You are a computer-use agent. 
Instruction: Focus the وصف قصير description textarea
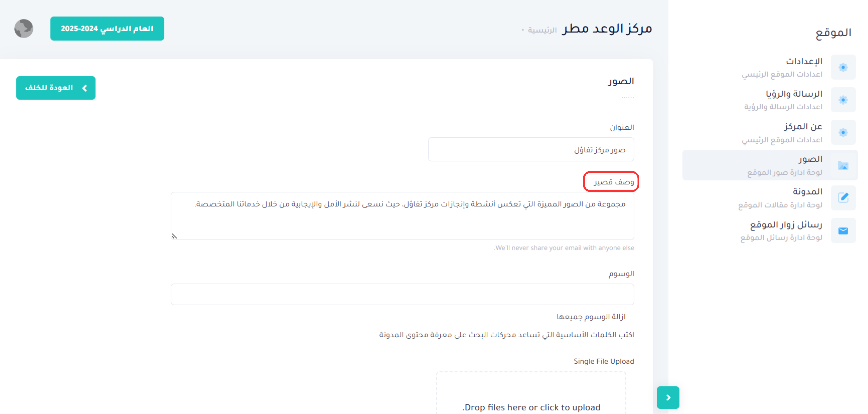pos(402,216)
